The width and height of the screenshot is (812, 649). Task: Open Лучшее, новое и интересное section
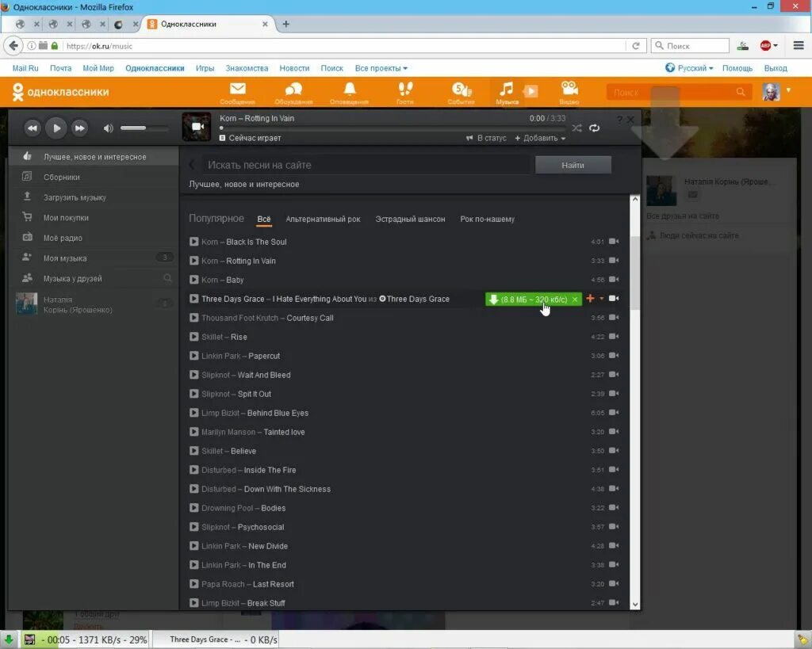[x=94, y=157]
